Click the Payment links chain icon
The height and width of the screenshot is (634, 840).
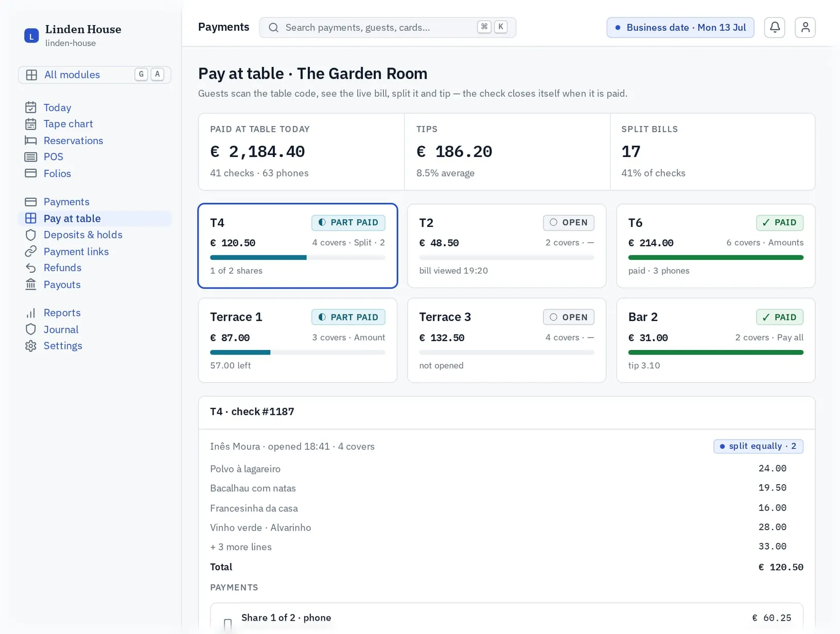pos(31,251)
